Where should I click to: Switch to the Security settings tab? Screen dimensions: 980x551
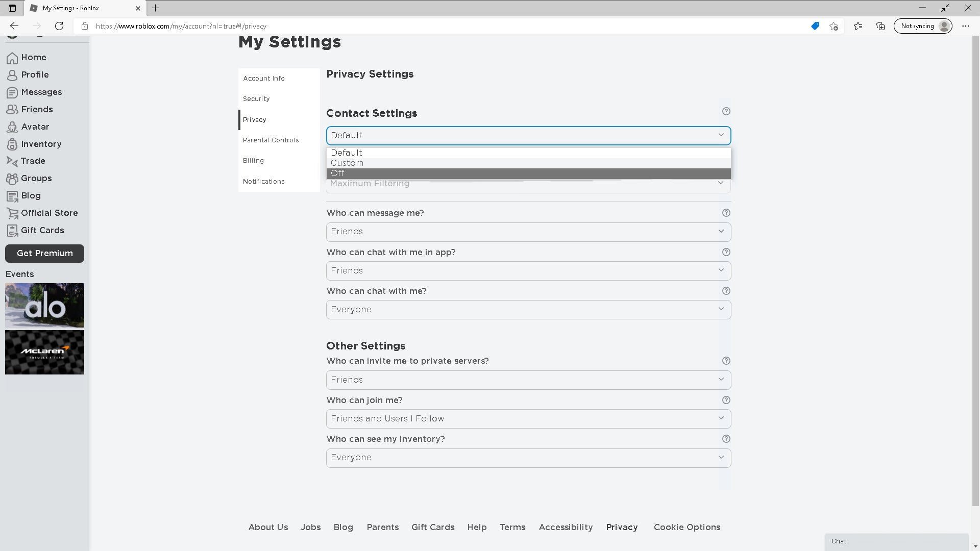point(279,99)
